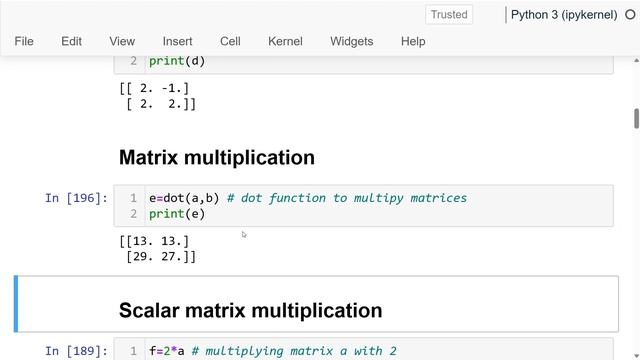The image size is (640, 360).
Task: Click the scrollbar up arrow
Action: click(636, 60)
